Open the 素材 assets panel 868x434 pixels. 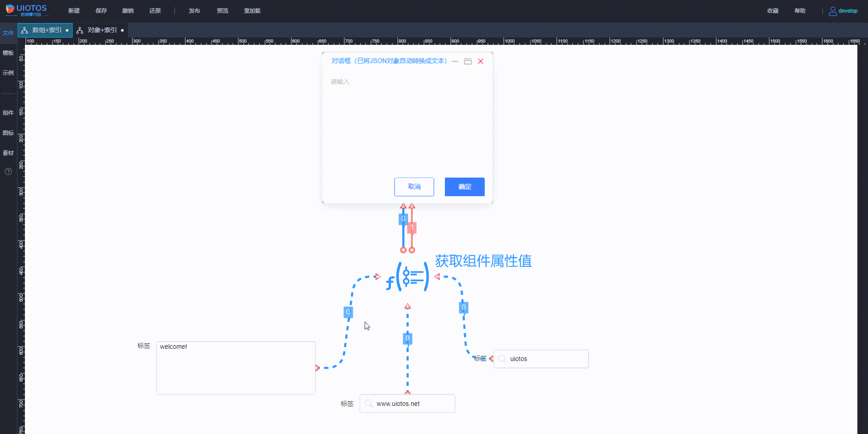pyautogui.click(x=8, y=153)
